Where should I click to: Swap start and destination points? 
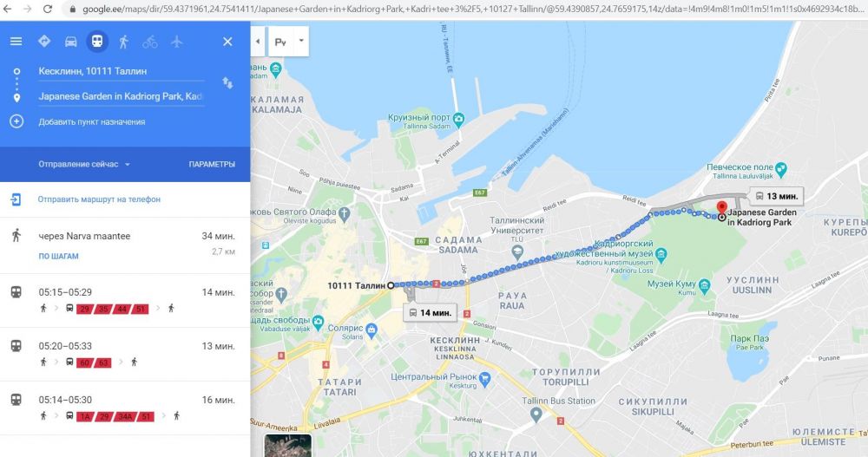227,83
